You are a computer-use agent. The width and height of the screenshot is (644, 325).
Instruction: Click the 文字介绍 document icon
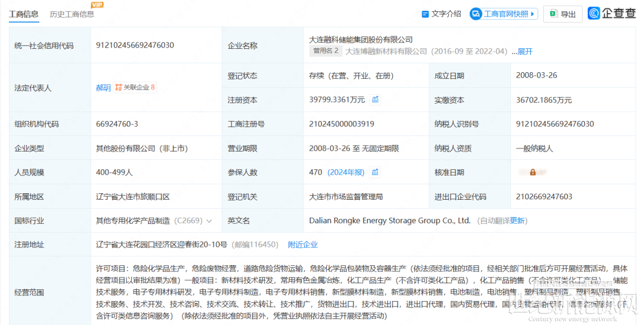coord(425,14)
